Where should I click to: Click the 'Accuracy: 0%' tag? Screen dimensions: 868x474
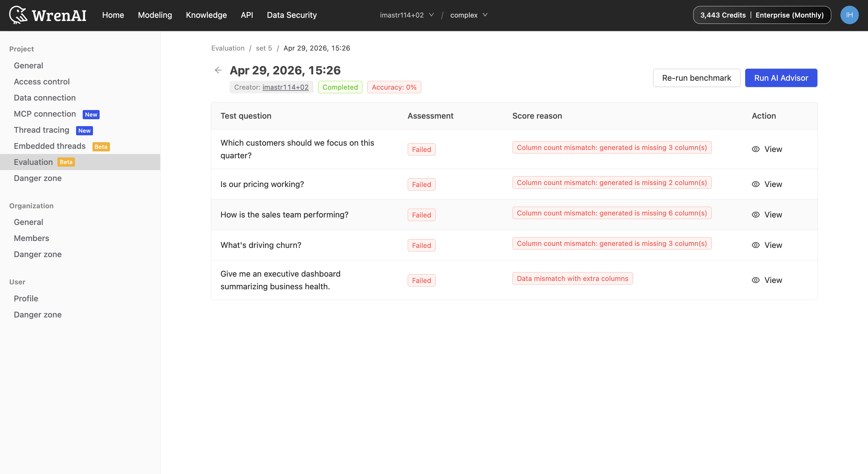394,87
